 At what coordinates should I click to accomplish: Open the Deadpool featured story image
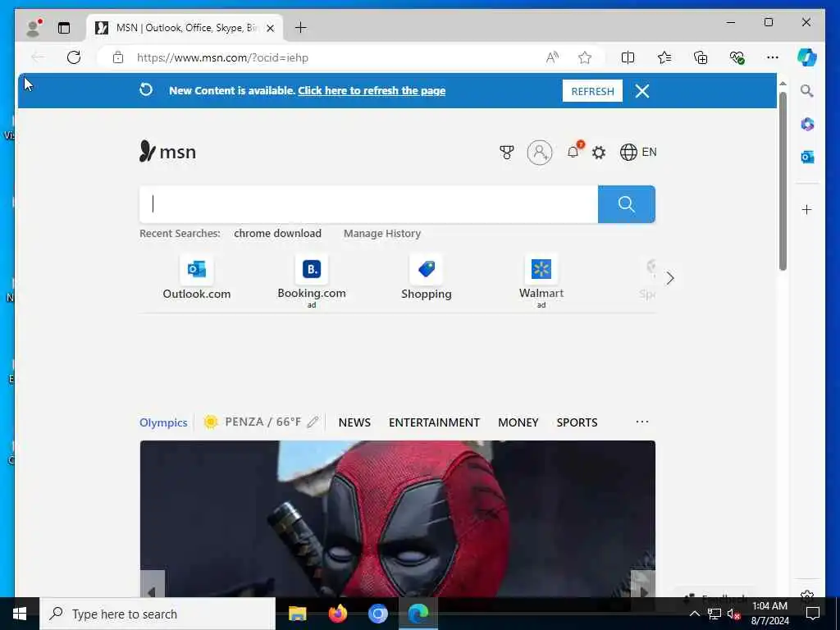(398, 518)
